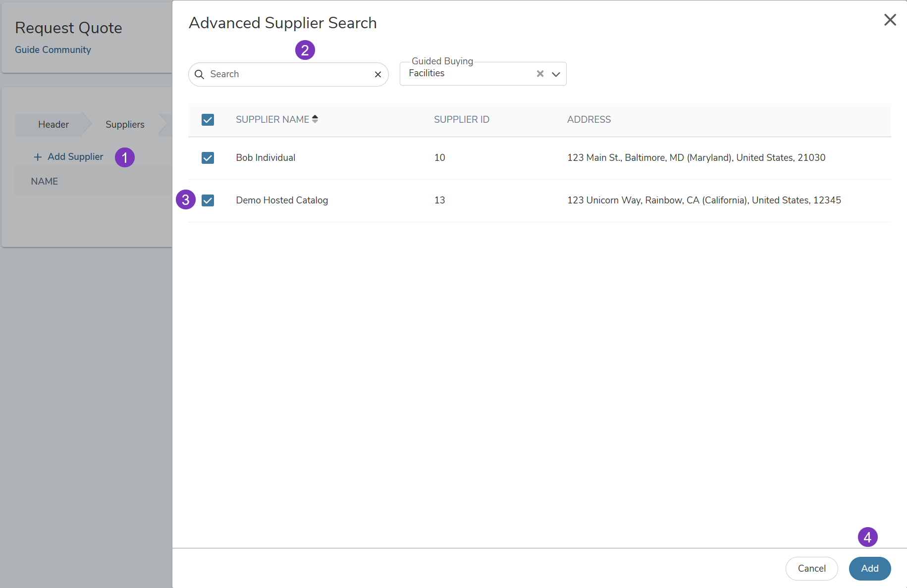Click the Facilities value in Guided Buying
Screen dimensions: 907x588
(x=427, y=73)
